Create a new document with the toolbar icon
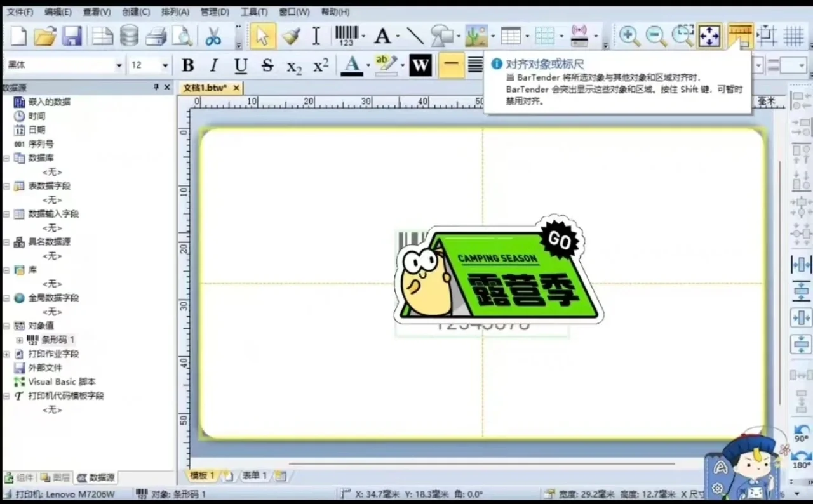Screen dimensions: 813x504 (x=18, y=36)
